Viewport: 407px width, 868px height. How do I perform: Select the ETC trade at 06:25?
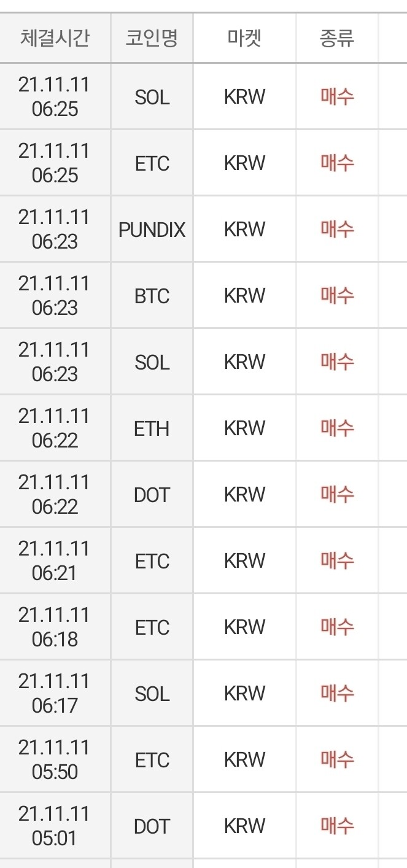[x=151, y=163]
